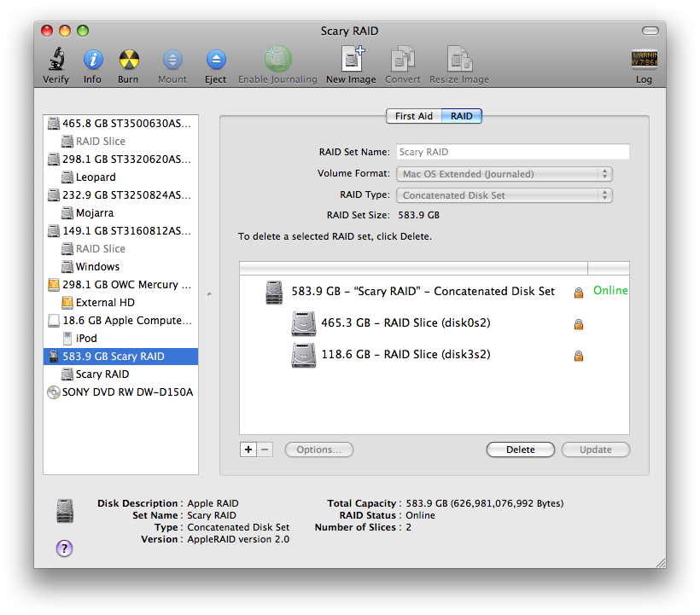The width and height of the screenshot is (700, 615).
Task: Click the minus remove button
Action: pyautogui.click(x=265, y=450)
